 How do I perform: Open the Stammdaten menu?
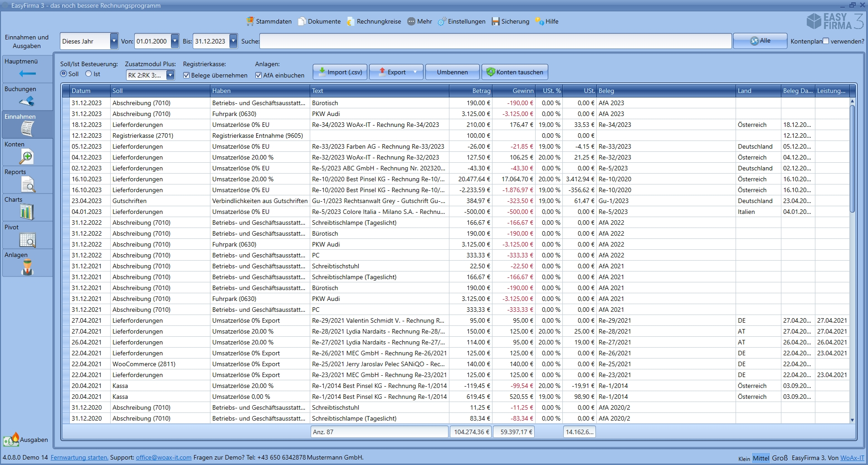click(x=269, y=21)
